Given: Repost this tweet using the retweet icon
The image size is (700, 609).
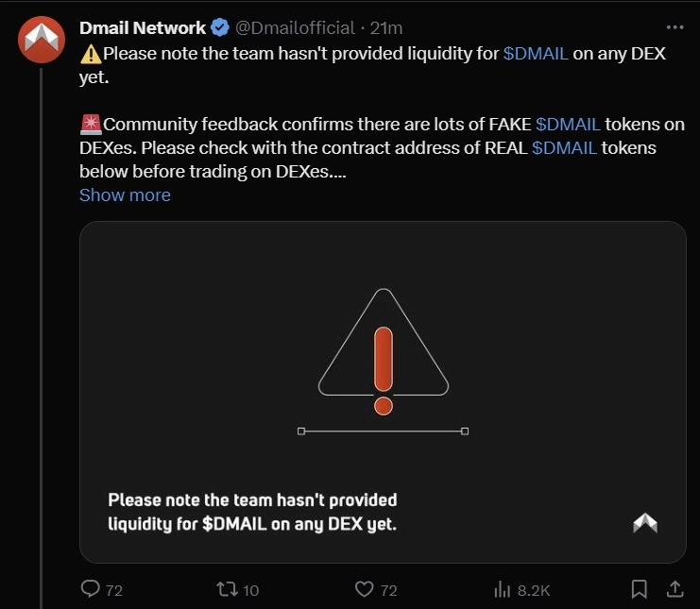Looking at the screenshot, I should point(227,589).
